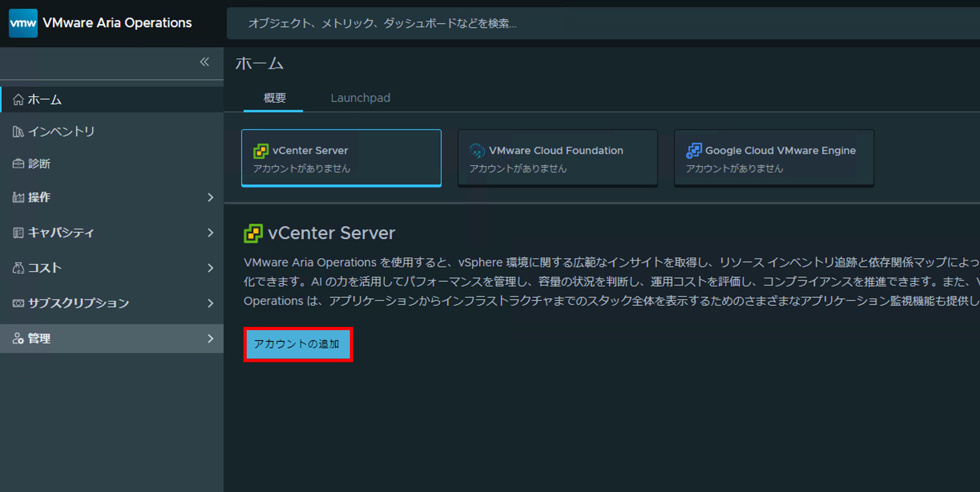Click the Subscription (サブスクリプション) icon in the sidebar
Viewport: 980px width, 492px height.
[18, 303]
